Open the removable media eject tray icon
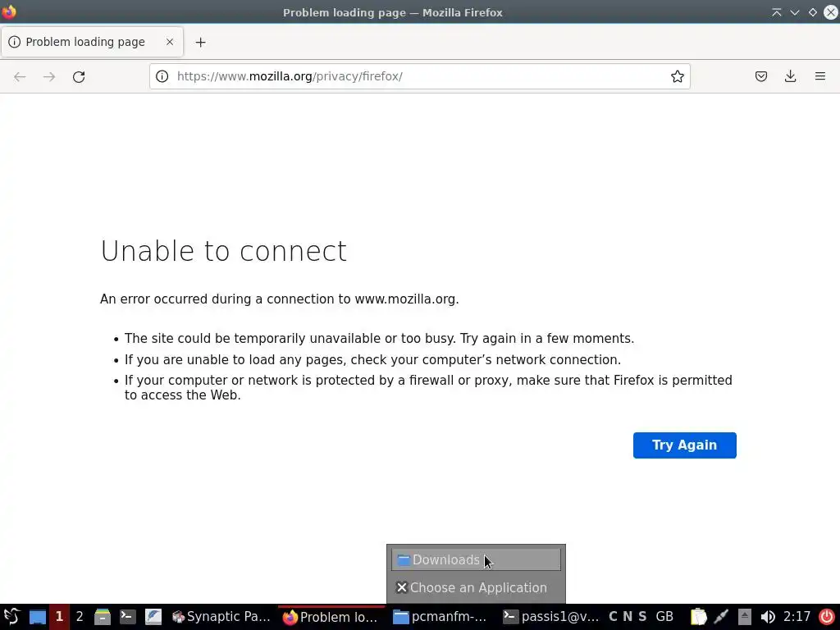 pos(745,617)
